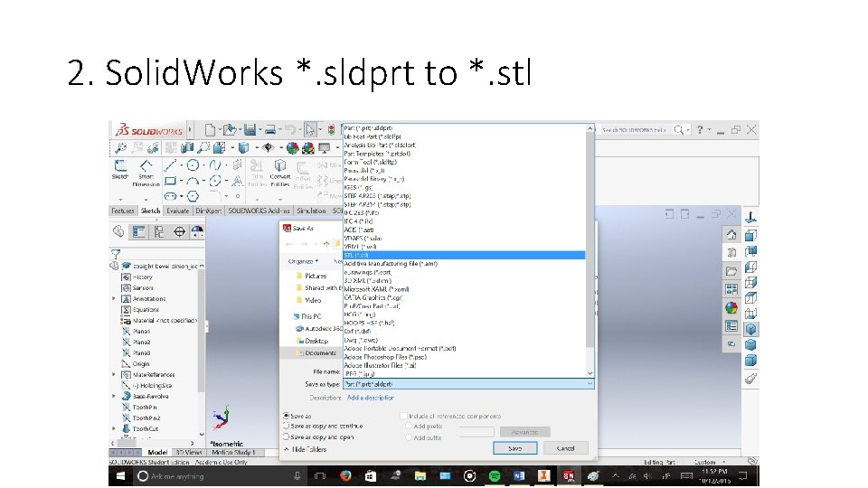The width and height of the screenshot is (868, 488).
Task: Click the New document icon in SolidWorks toolbar
Action: tap(210, 130)
